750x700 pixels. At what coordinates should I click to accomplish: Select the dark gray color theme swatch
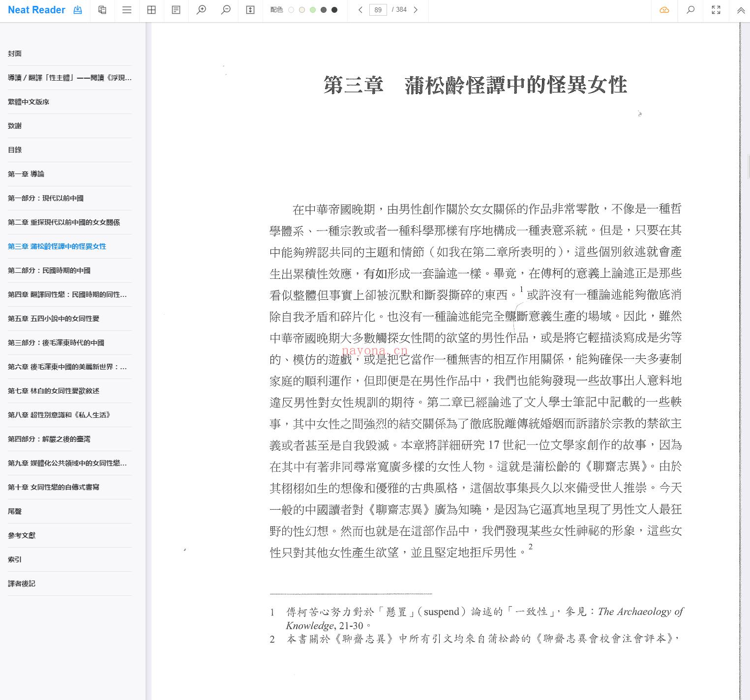[324, 10]
